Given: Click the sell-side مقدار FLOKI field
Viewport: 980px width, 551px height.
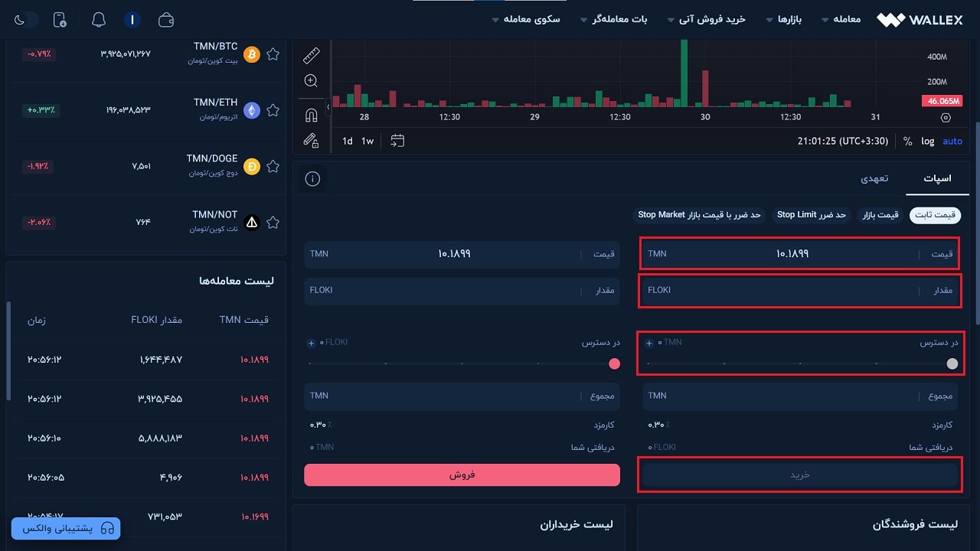Looking at the screenshot, I should tap(462, 291).
